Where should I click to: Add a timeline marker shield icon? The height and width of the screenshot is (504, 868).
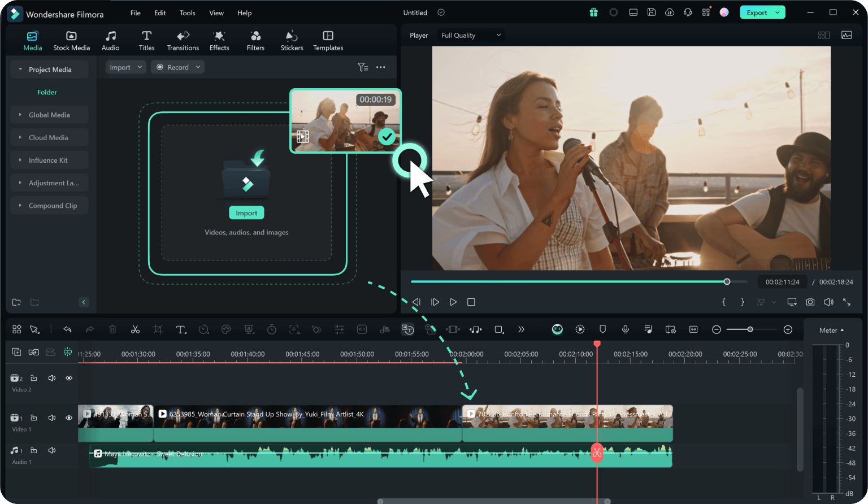point(603,329)
